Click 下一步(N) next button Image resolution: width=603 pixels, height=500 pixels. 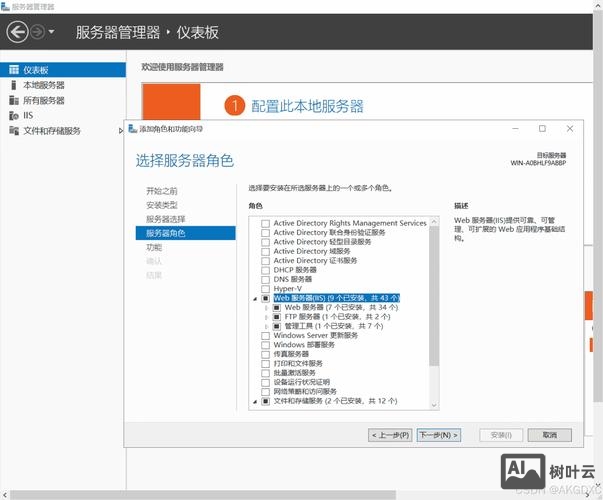pyautogui.click(x=439, y=435)
